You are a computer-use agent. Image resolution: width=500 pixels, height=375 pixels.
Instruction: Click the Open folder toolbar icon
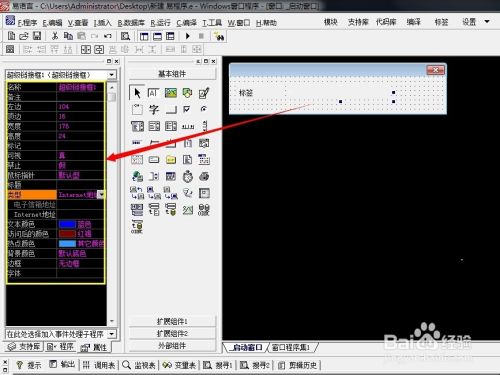pyautogui.click(x=24, y=36)
